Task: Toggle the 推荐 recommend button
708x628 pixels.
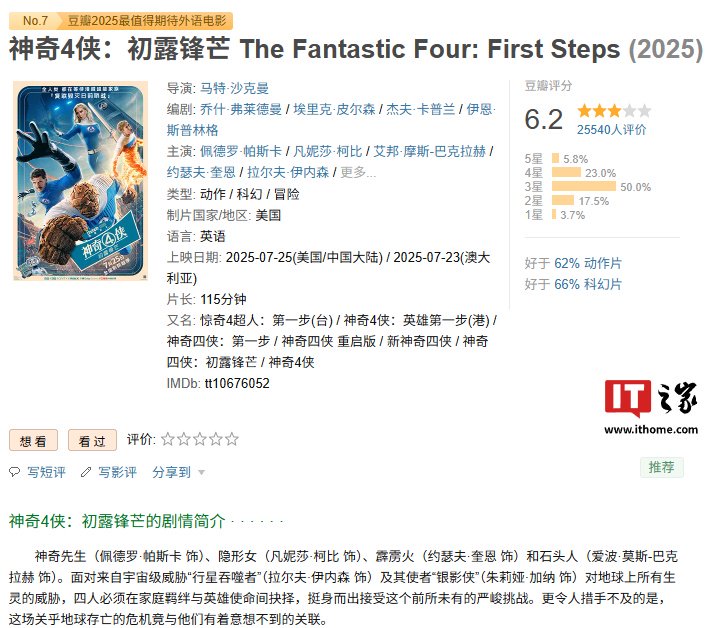Action: click(661, 467)
